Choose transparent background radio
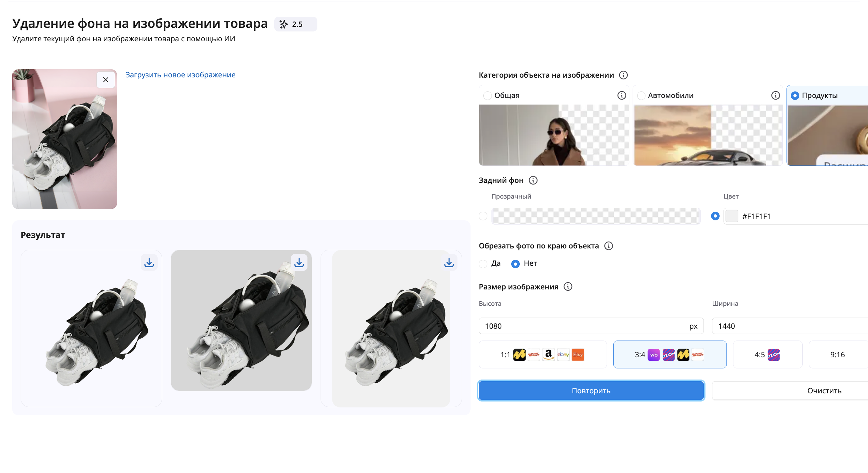The width and height of the screenshot is (868, 473). pyautogui.click(x=483, y=216)
